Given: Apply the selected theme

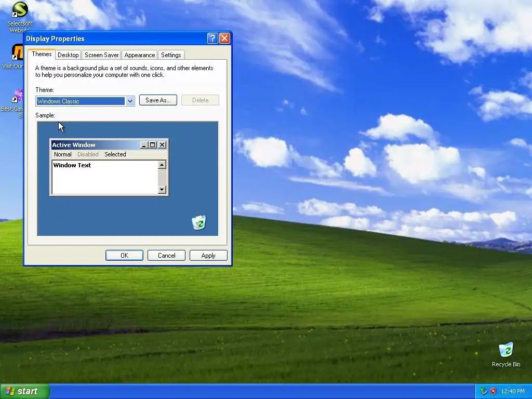Looking at the screenshot, I should pyautogui.click(x=208, y=256).
